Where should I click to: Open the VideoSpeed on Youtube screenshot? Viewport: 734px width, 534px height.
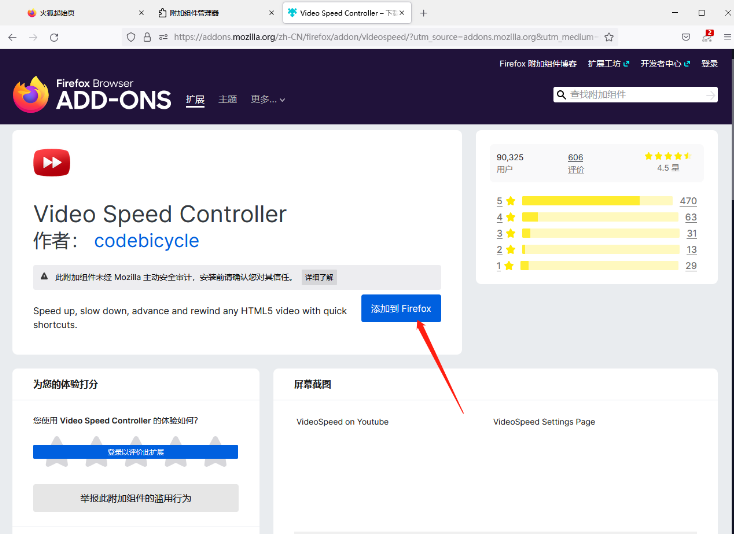342,422
